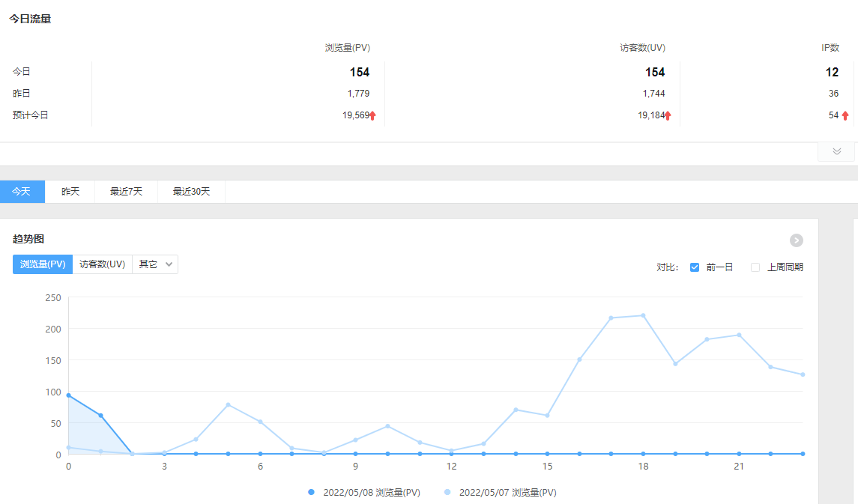Uncheck the 前一日 comparison checkbox
Image resolution: width=858 pixels, height=504 pixels.
coord(695,267)
